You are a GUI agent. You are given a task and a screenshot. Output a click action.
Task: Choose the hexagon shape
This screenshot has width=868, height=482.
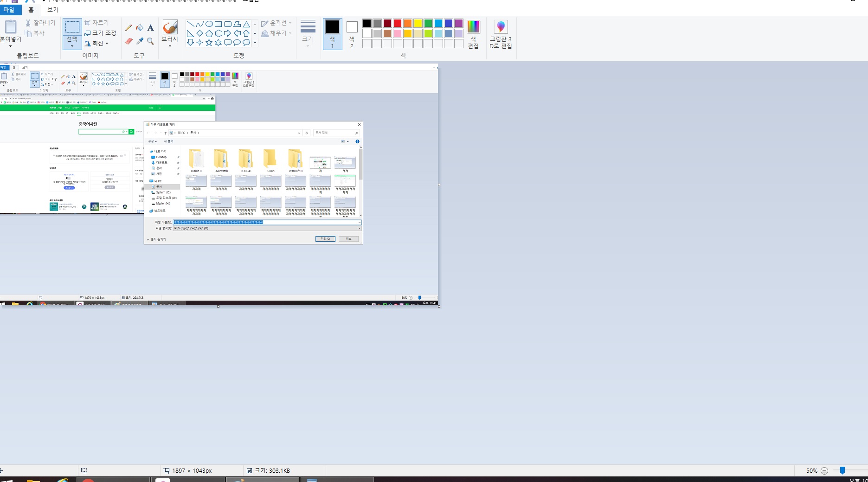[x=218, y=33]
